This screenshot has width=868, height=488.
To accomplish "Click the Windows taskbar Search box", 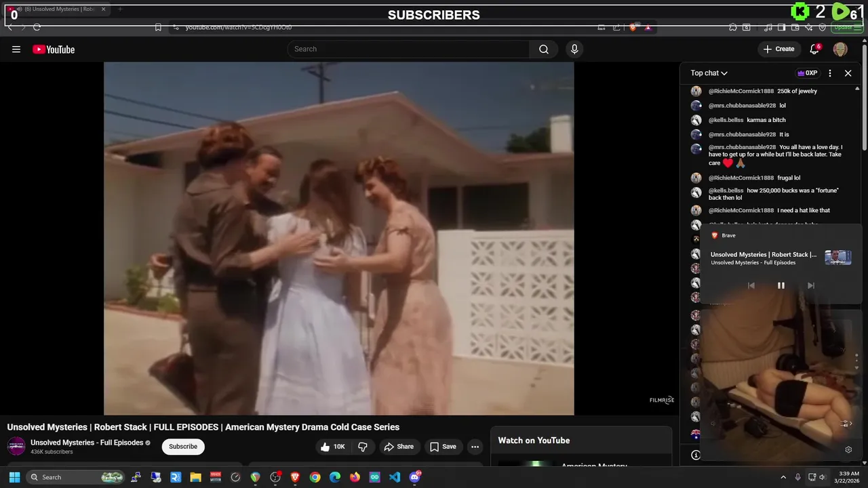I will pyautogui.click(x=76, y=477).
